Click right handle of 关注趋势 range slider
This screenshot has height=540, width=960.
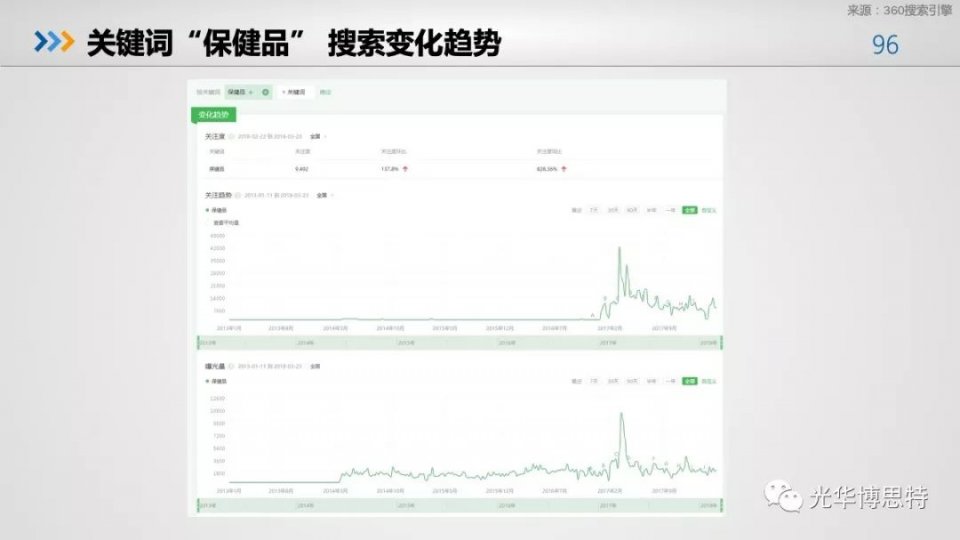tap(722, 343)
